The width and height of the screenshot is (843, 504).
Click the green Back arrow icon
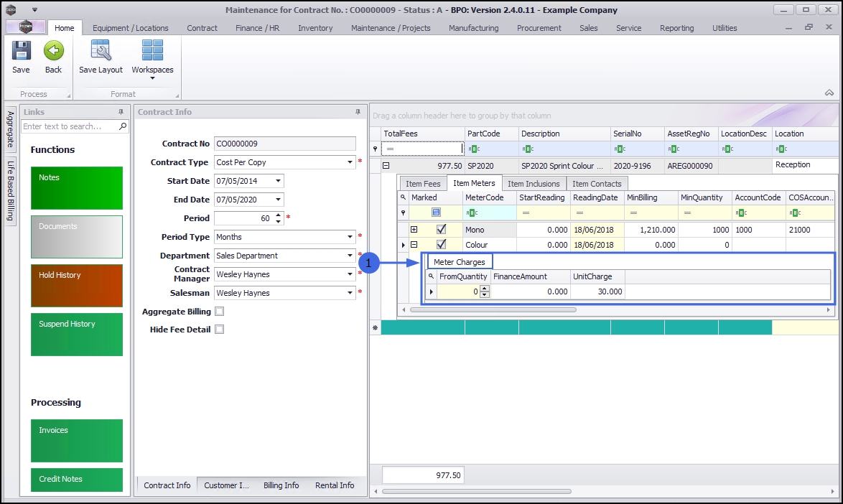[53, 52]
